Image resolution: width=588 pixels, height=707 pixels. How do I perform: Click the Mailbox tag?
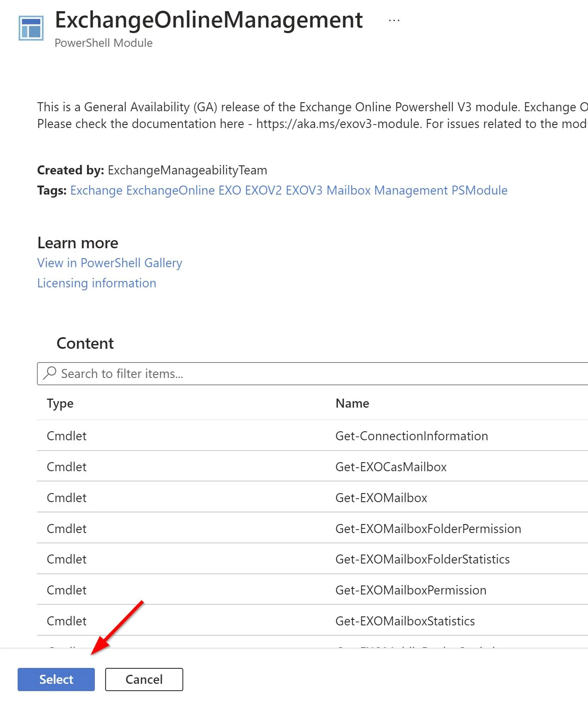click(x=349, y=190)
